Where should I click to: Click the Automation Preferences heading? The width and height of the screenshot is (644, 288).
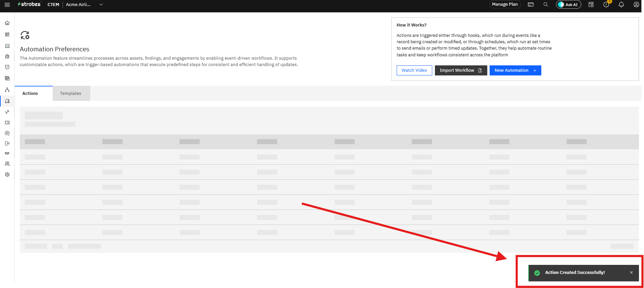pos(54,49)
